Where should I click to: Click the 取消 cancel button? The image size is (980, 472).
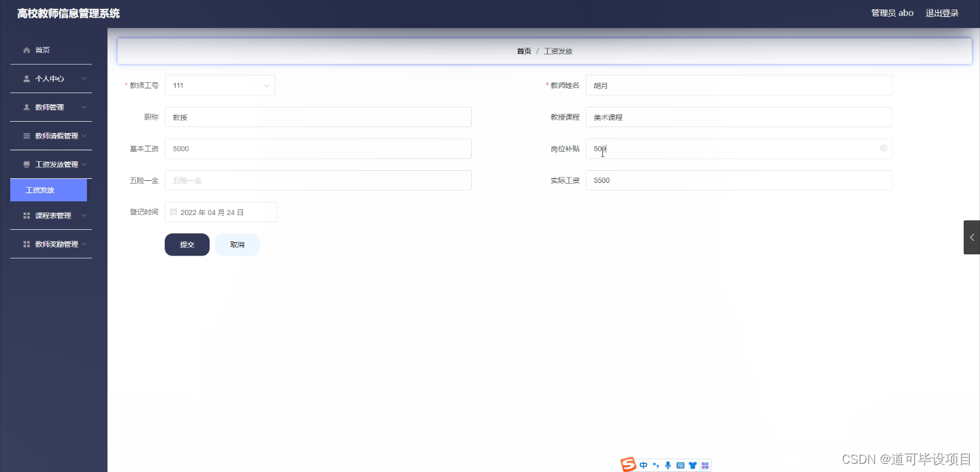pos(237,244)
